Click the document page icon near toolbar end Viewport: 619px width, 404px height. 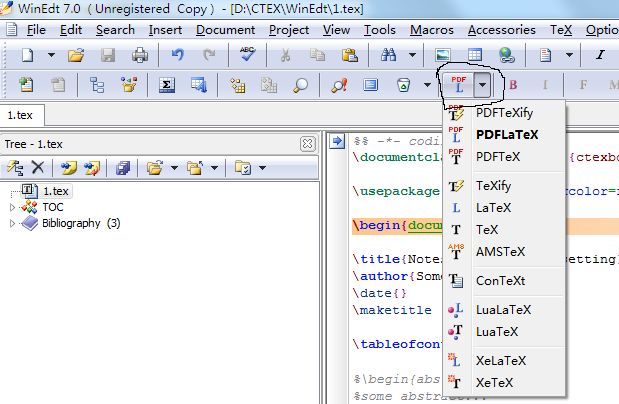[545, 55]
